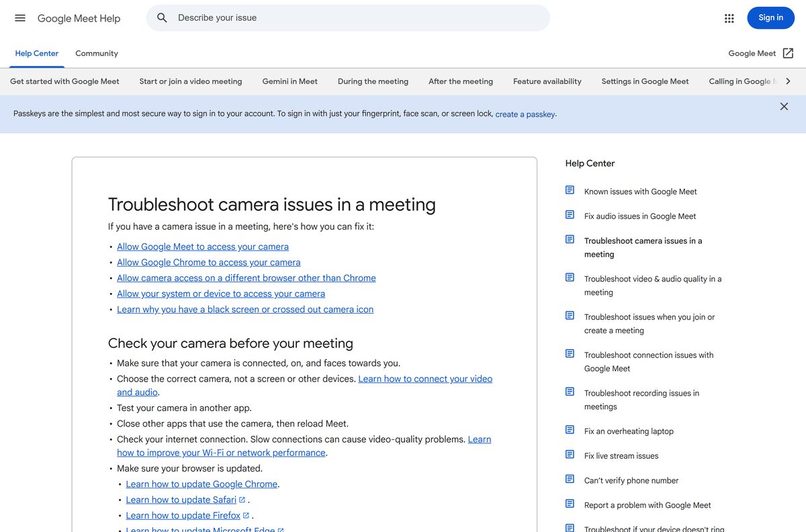Open During the meeting topic
Image resolution: width=806 pixels, height=532 pixels.
[x=373, y=81]
